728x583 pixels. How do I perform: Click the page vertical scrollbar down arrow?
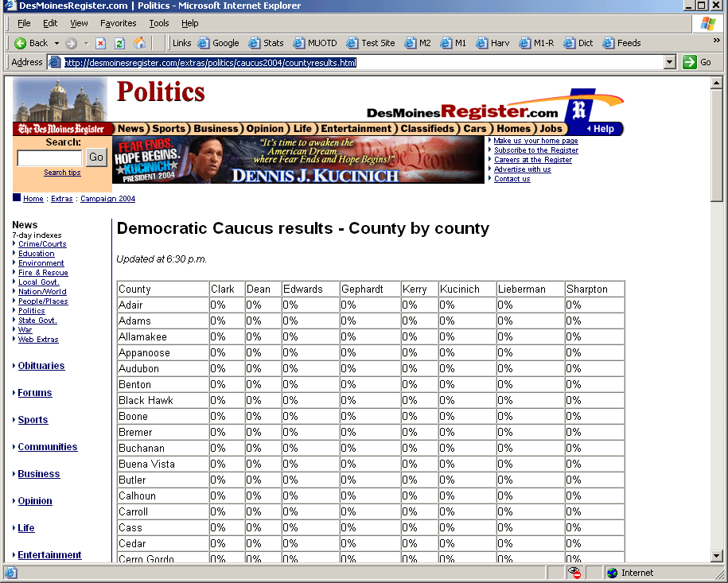click(x=716, y=556)
